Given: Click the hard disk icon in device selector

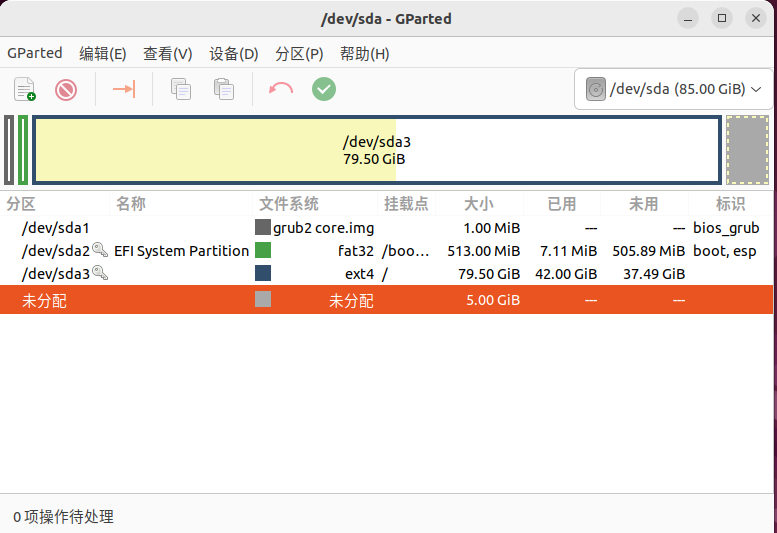Looking at the screenshot, I should tap(596, 89).
